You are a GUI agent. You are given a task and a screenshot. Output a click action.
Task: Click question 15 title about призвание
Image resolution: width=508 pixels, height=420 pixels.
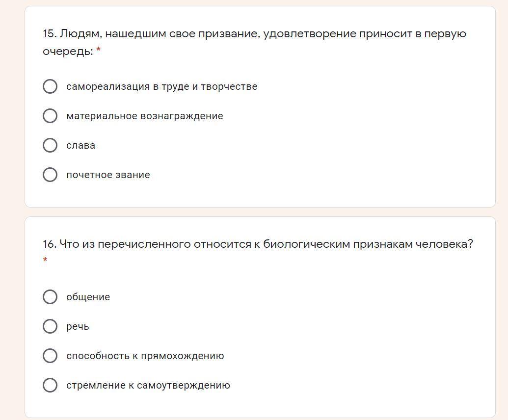click(x=254, y=34)
